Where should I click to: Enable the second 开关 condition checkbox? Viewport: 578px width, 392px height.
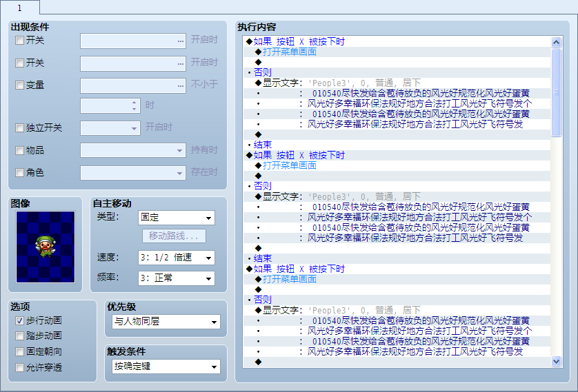pos(19,63)
